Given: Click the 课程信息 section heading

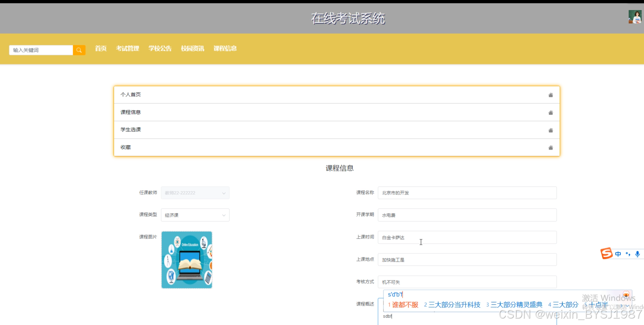Looking at the screenshot, I should [340, 168].
